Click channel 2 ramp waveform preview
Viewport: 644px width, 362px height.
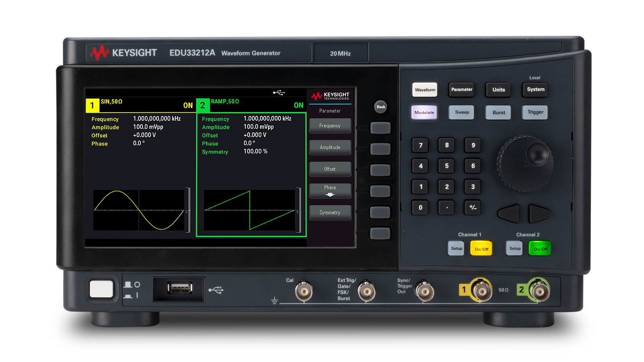coord(250,210)
